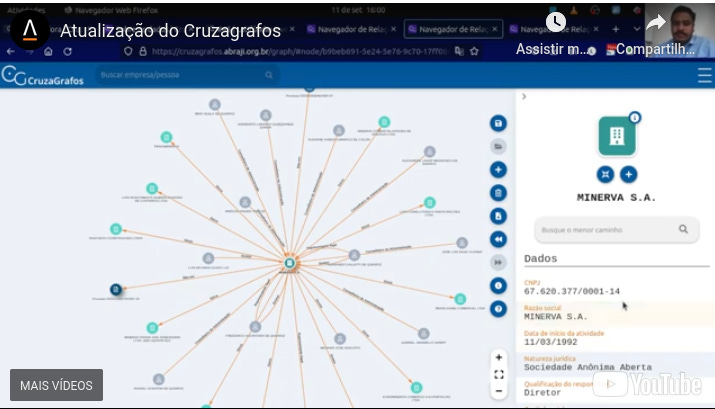715x409 pixels.
Task: Click the browser home button
Action: 48,52
